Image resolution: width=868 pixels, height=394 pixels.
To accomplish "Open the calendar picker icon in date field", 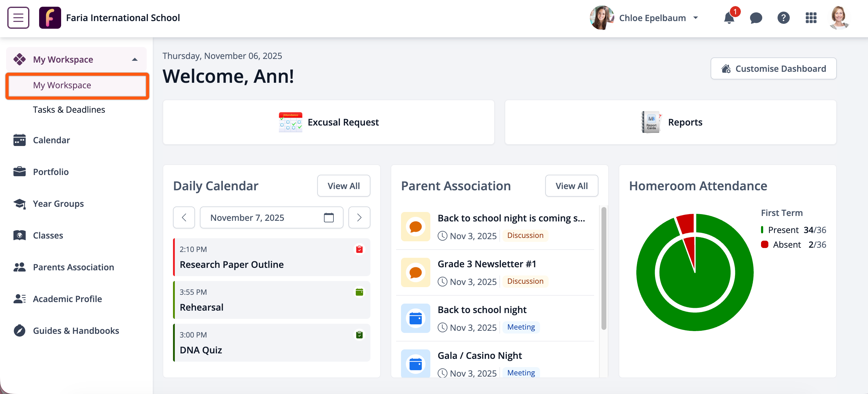I will tap(329, 217).
